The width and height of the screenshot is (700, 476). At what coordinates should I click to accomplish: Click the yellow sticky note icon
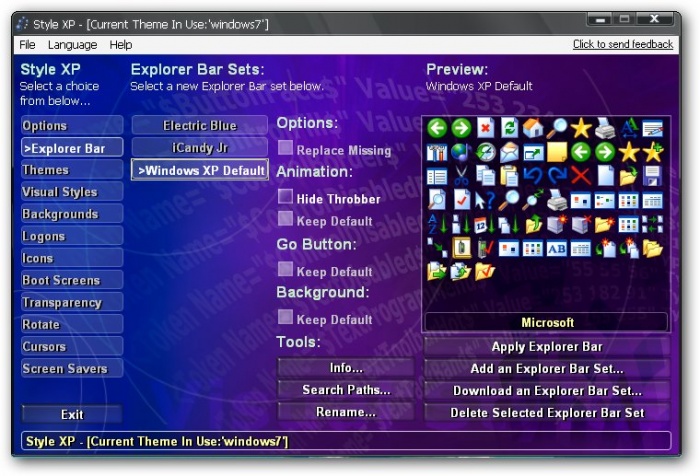tap(557, 153)
